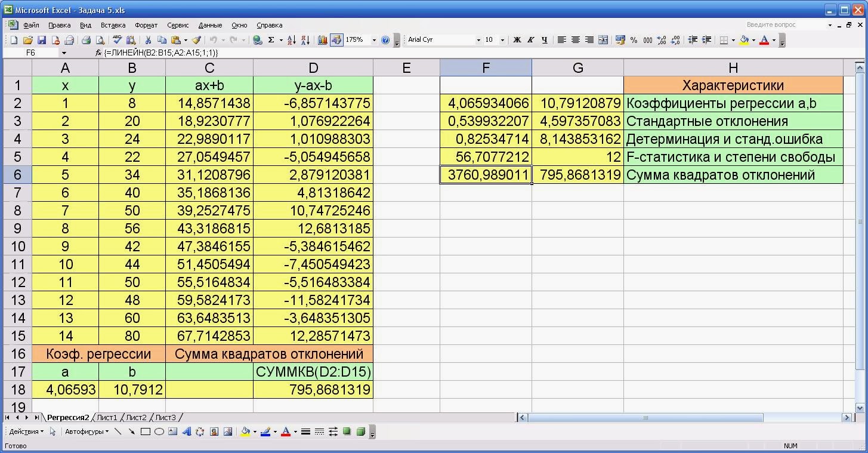868x453 pixels.
Task: Open the zoom 175% dropdown
Action: (374, 40)
